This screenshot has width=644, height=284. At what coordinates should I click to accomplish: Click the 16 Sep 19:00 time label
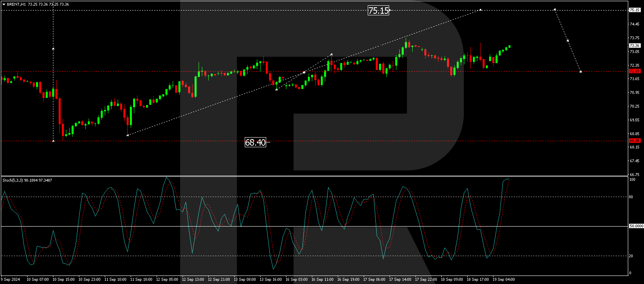tap(348, 280)
